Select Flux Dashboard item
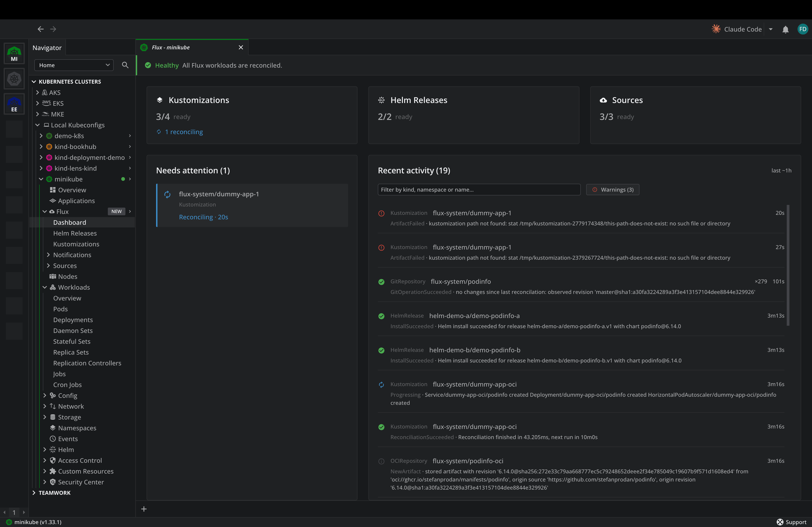Viewport: 812px width, 527px height. 70,222
